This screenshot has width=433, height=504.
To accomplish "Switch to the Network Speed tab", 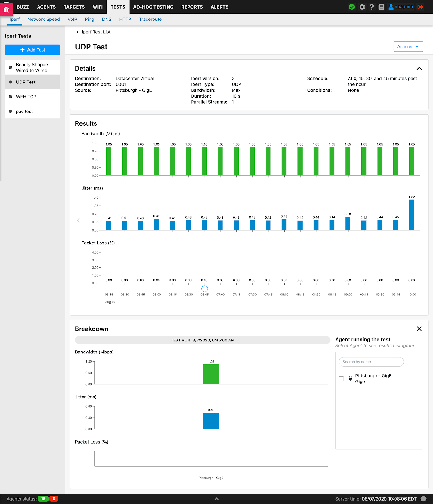I will coord(43,19).
